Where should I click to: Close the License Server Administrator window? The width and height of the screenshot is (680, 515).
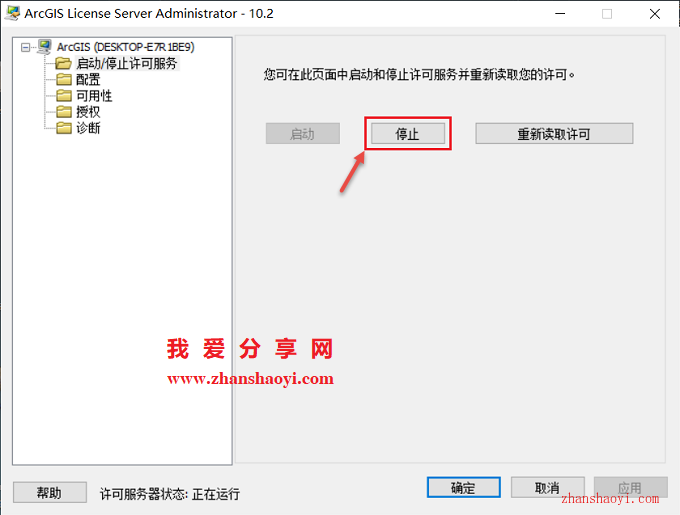655,14
